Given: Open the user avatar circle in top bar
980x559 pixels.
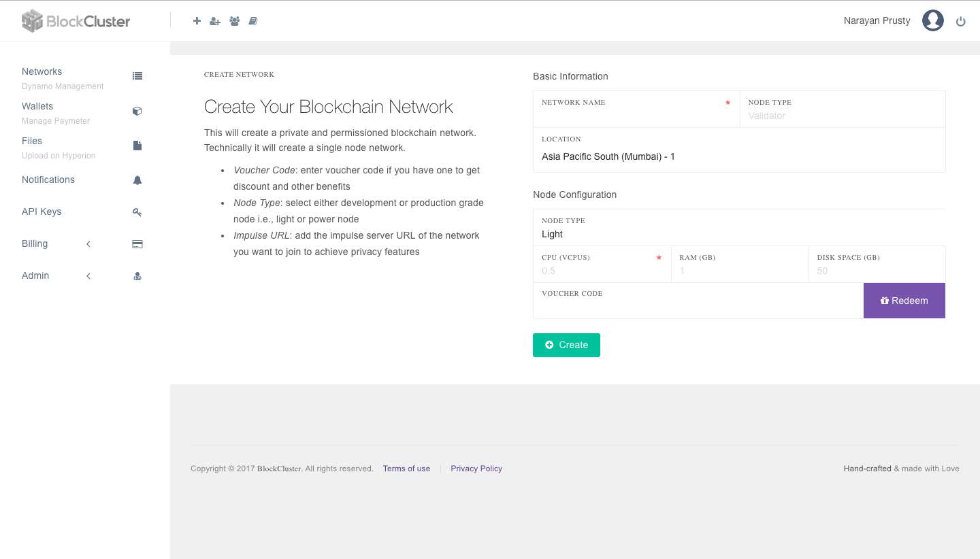Looking at the screenshot, I should [x=933, y=20].
